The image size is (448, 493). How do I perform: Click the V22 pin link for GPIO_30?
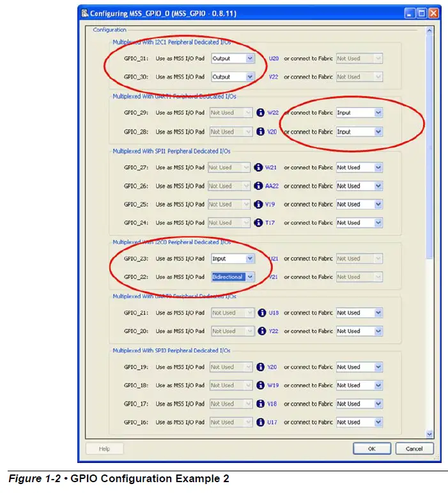pos(274,77)
